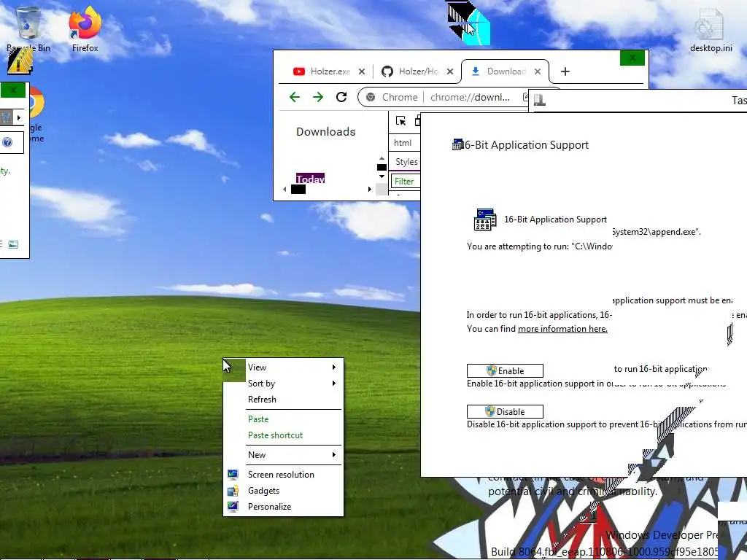Expand the Sort by submenu arrow

pos(334,384)
